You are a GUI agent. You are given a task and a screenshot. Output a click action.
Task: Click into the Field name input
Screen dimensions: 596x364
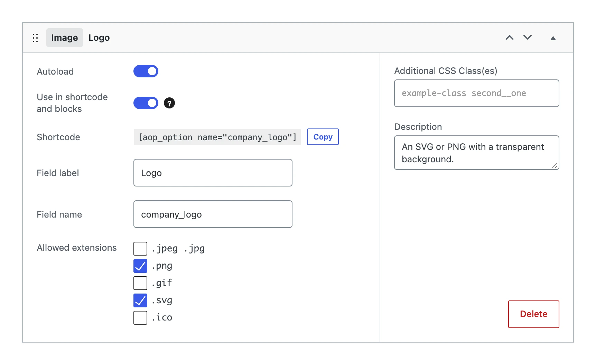pyautogui.click(x=213, y=214)
